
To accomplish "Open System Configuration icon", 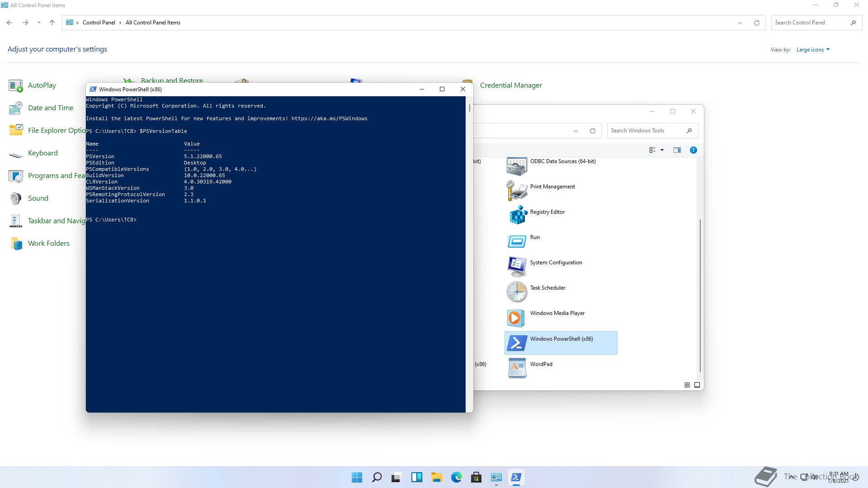I will coord(517,267).
